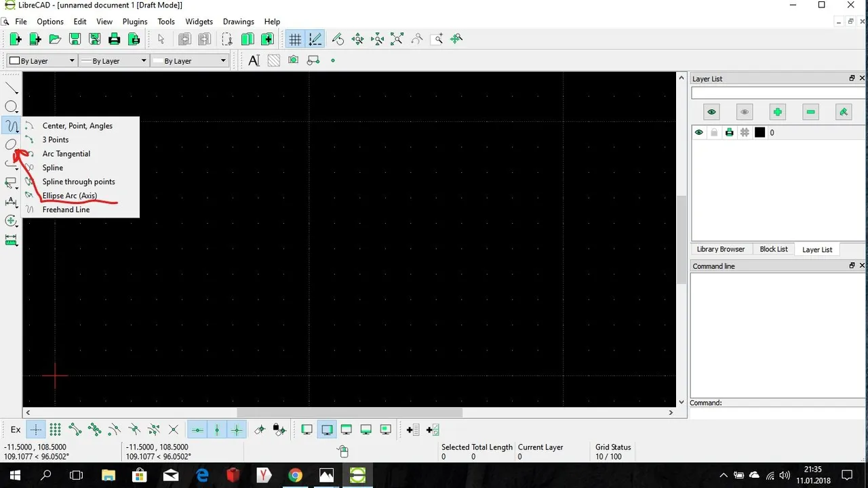The height and width of the screenshot is (488, 868).
Task: Toggle the grid display button
Action: click(x=295, y=39)
